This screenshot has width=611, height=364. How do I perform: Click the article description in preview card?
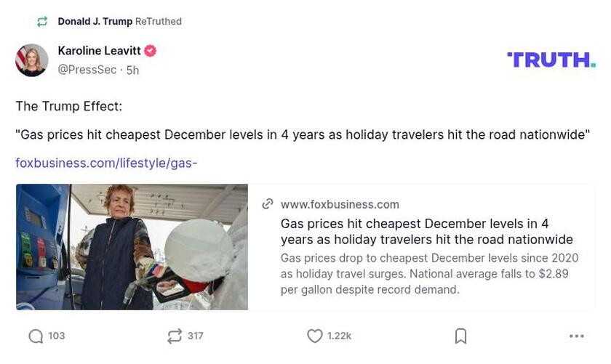[429, 273]
